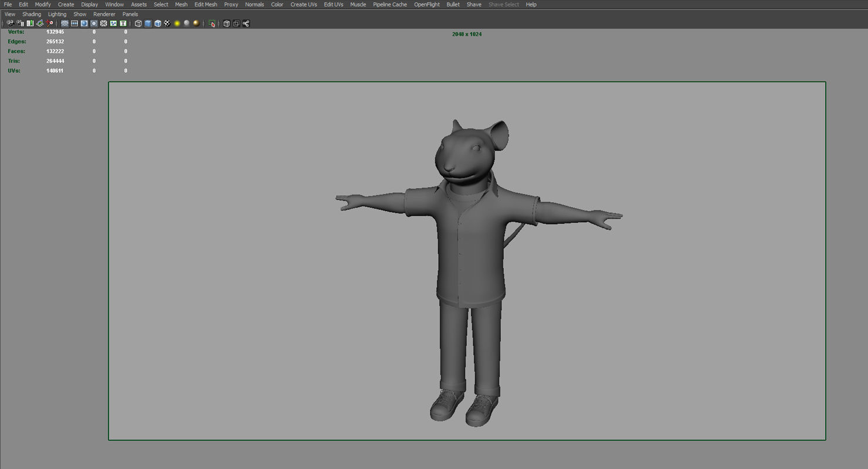868x469 pixels.
Task: Switch to Wireframe display mode
Action: pos(138,23)
